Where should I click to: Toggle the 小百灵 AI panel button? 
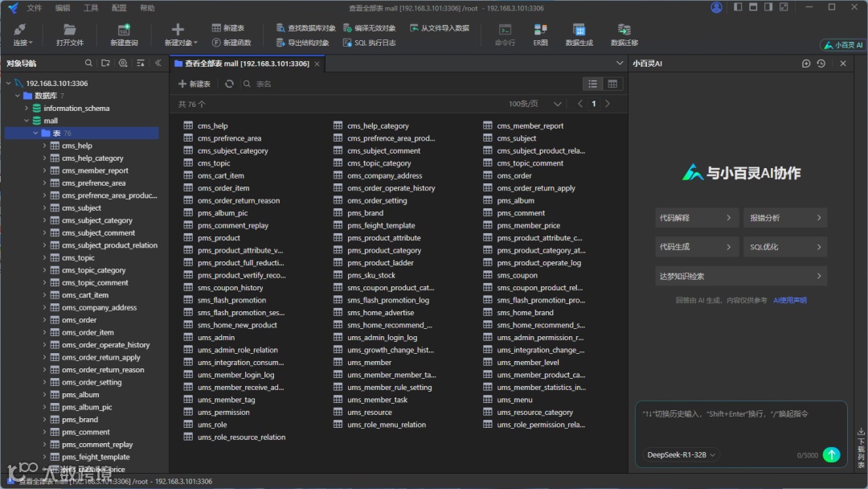pos(843,45)
